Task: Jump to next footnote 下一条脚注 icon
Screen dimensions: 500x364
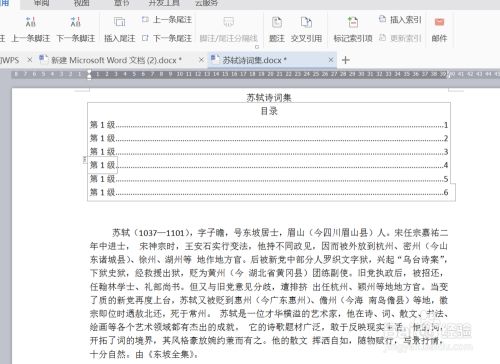Action: click(76, 22)
